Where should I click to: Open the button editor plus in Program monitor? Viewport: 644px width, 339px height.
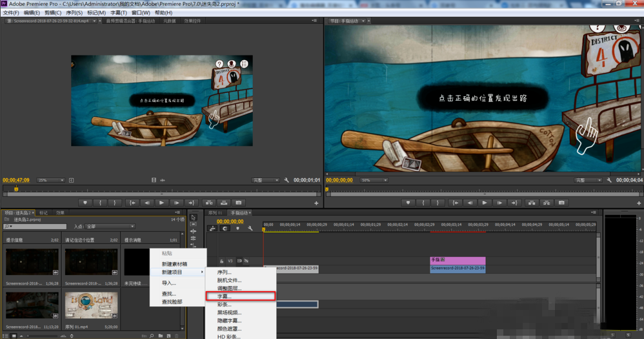(639, 203)
